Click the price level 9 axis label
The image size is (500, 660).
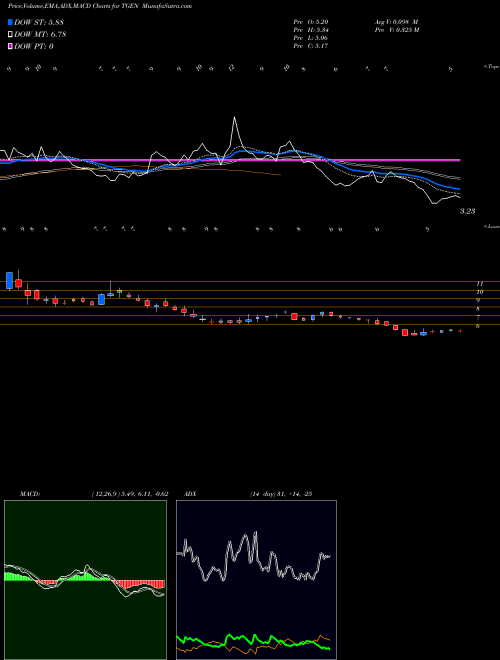[x=478, y=301]
